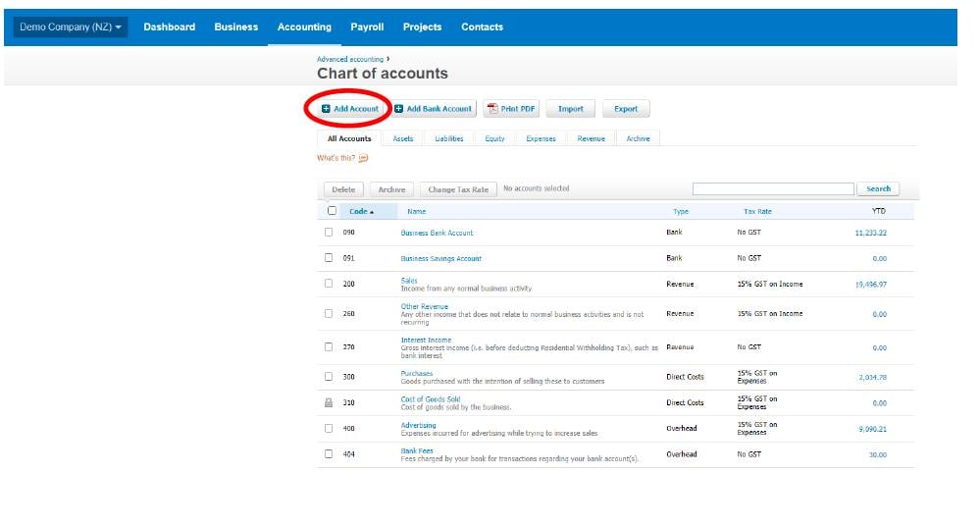Click the Add Bank Account plus icon
980x527 pixels.
point(399,109)
